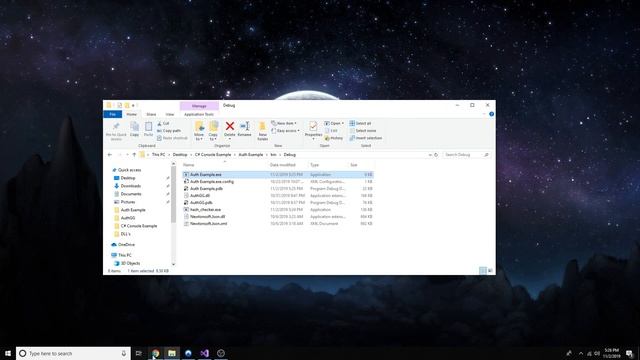Open the Easy access dropdown
Image resolution: width=640 pixels, height=360 pixels.
285,131
